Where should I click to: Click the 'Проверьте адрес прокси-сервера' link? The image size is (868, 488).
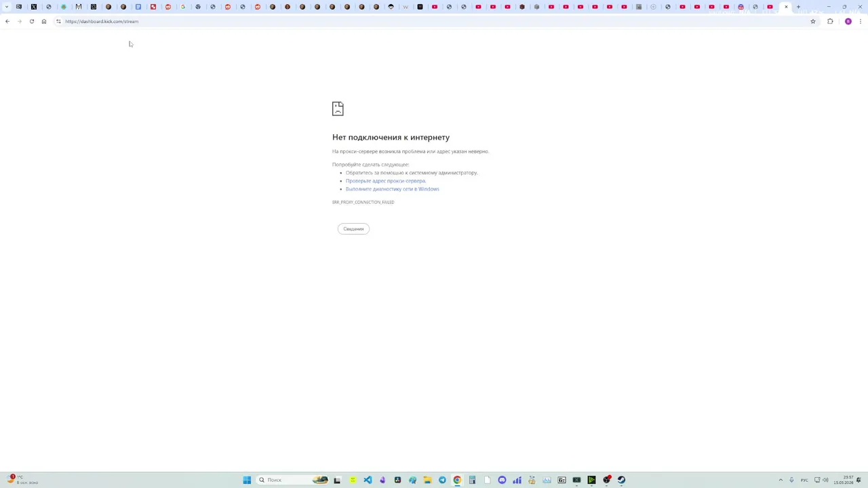click(386, 181)
